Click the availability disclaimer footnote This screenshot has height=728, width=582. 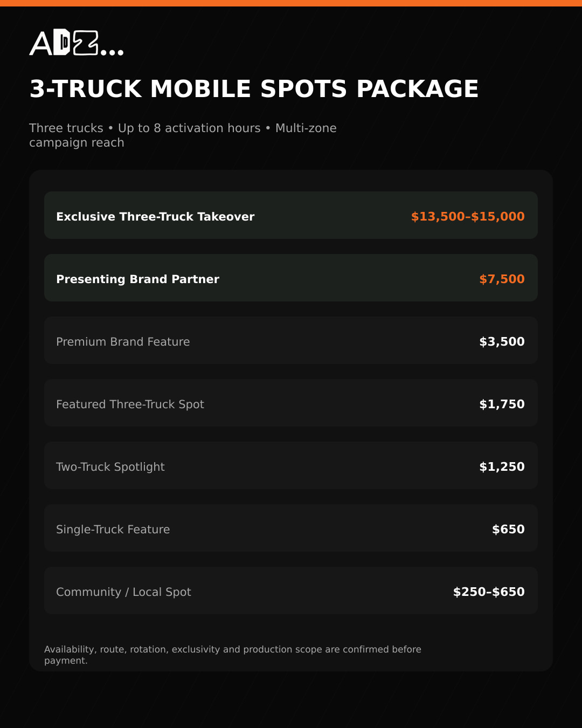(x=233, y=655)
